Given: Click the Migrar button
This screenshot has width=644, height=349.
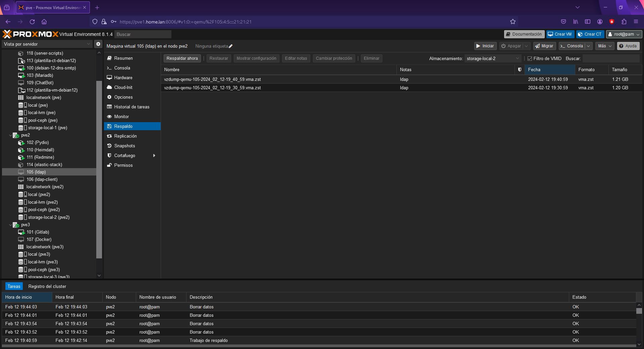Looking at the screenshot, I should [x=544, y=46].
